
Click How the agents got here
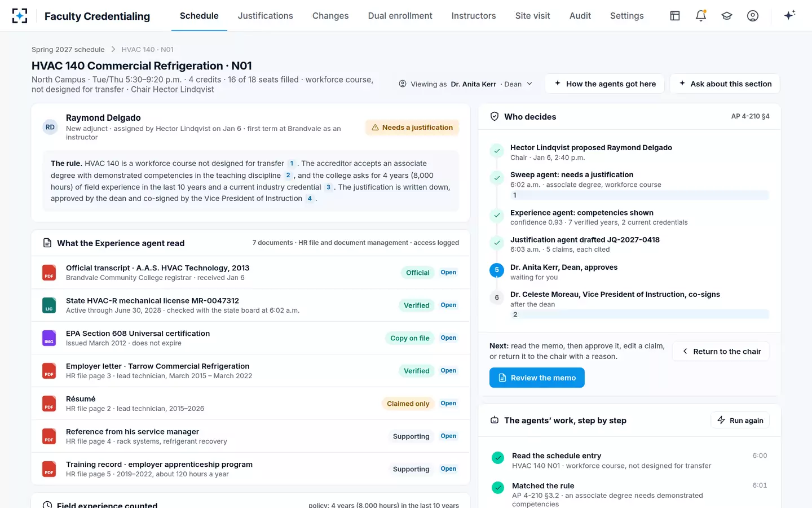[x=605, y=84]
